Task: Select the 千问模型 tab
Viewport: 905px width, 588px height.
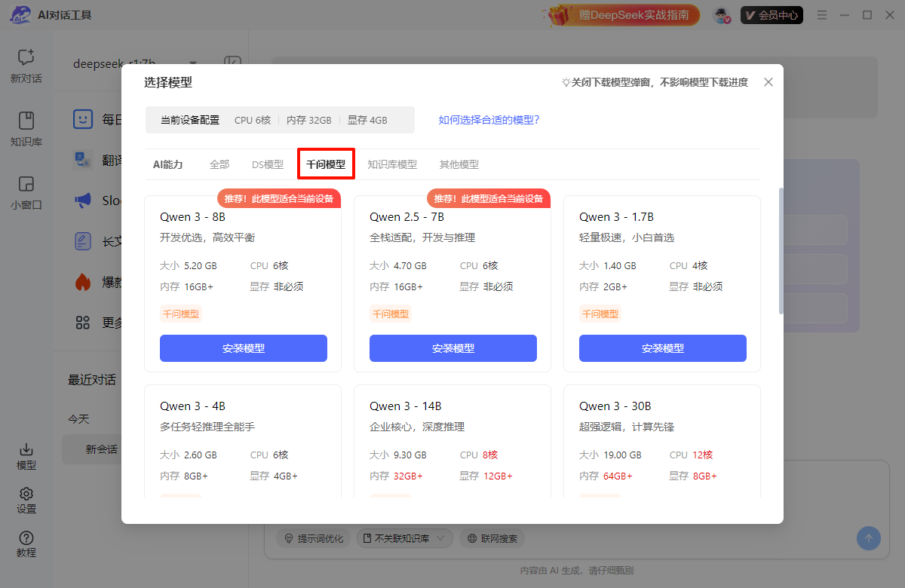Action: [x=326, y=164]
